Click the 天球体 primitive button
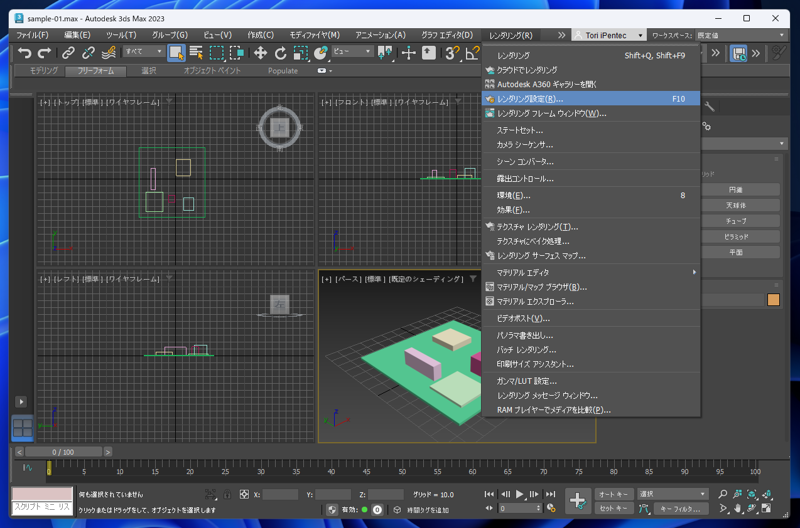800x528 pixels. click(740, 205)
